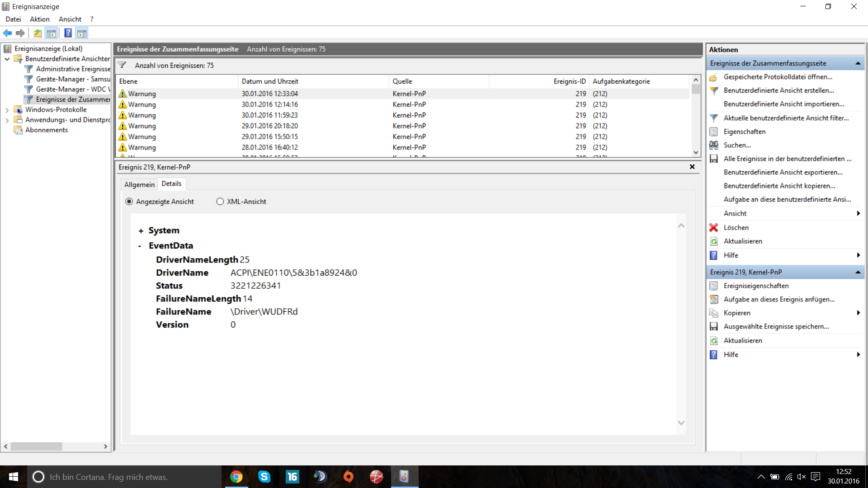Collapse the Ereignis 219 actions section
Screen dimensions: 868x488
pyautogui.click(x=858, y=272)
